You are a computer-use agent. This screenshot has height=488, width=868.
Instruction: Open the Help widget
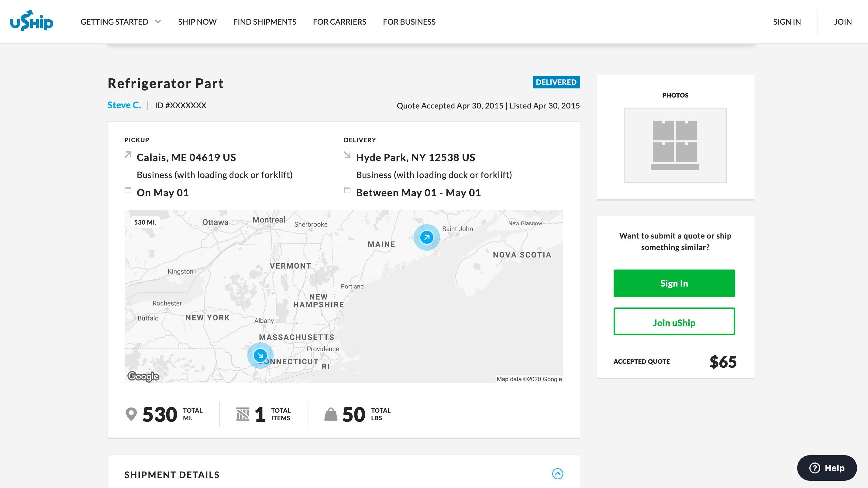pyautogui.click(x=827, y=468)
